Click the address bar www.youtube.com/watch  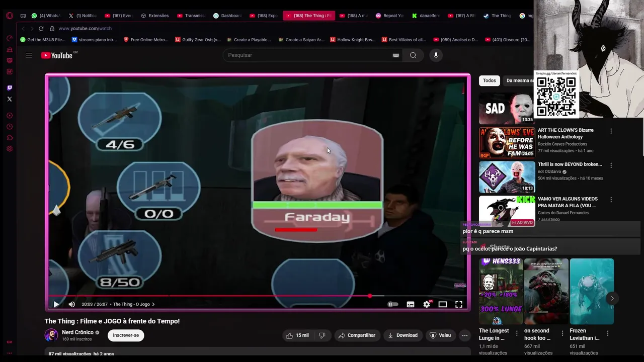coord(85,29)
